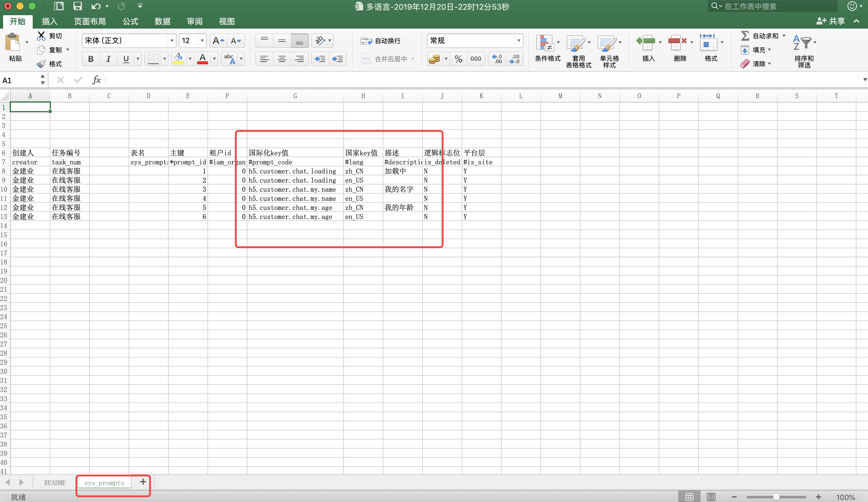Decrease font size with smaller A icon
This screenshot has height=502, width=868.
click(236, 41)
